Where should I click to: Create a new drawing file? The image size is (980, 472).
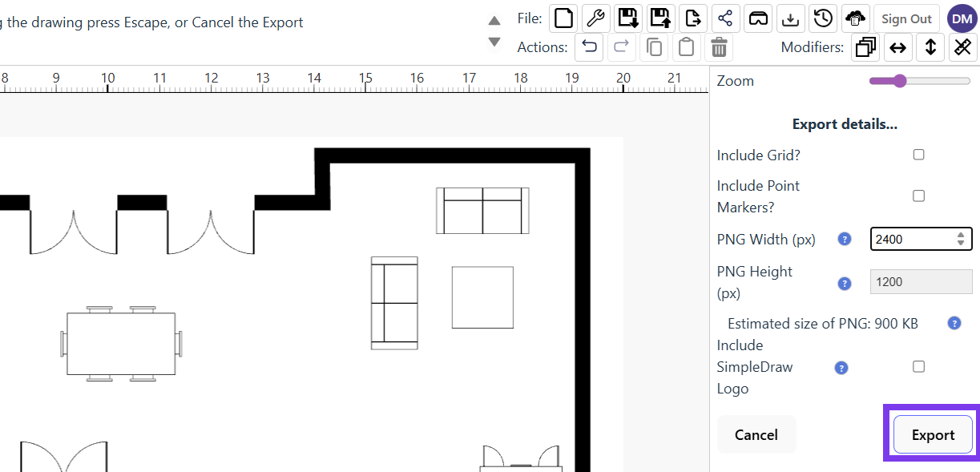point(563,18)
